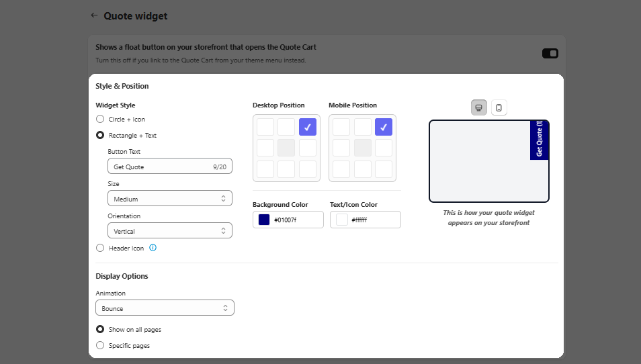Select desktop bottom-right position cell
This screenshot has width=641, height=364.
point(308,169)
